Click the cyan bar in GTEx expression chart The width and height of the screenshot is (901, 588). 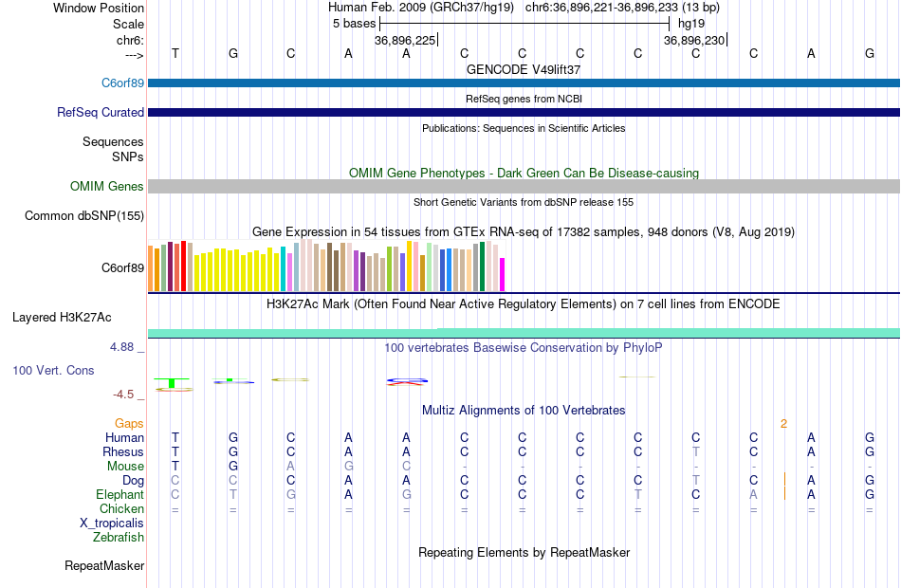284,269
